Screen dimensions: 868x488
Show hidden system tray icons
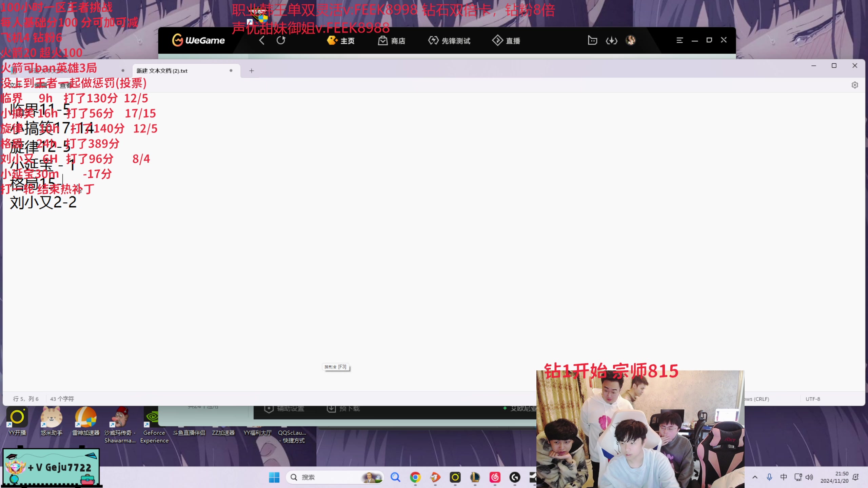[x=755, y=477]
